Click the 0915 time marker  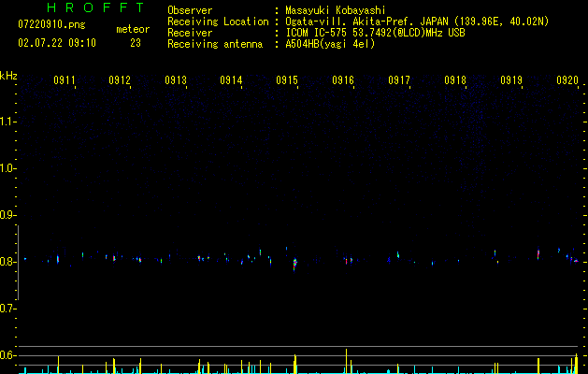(287, 79)
